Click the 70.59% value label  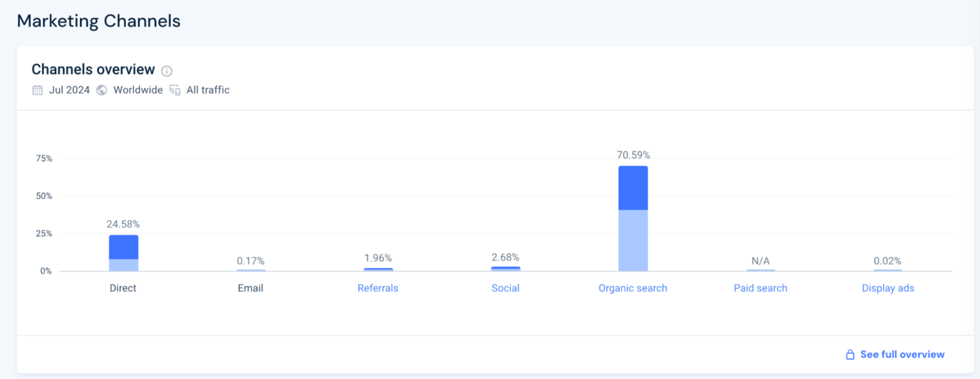[633, 155]
